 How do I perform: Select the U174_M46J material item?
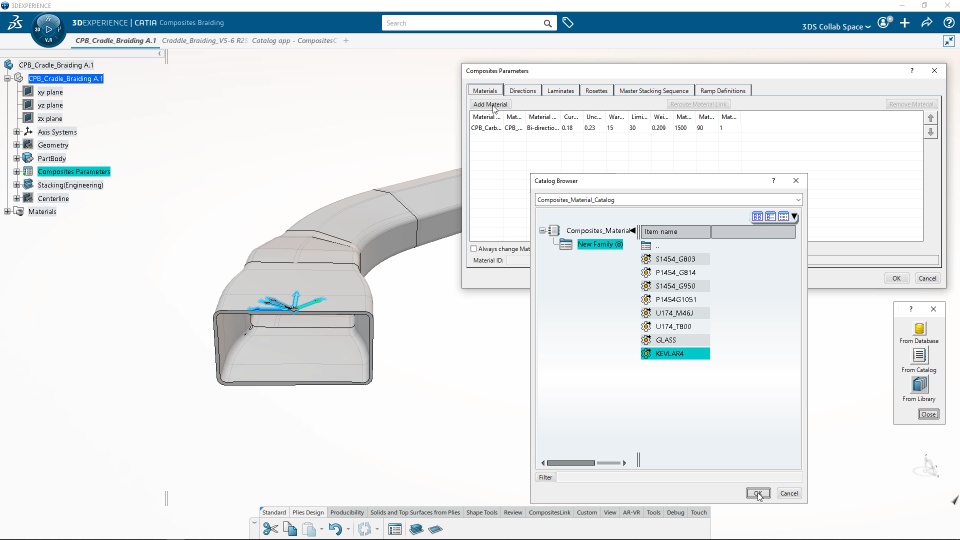coord(675,313)
